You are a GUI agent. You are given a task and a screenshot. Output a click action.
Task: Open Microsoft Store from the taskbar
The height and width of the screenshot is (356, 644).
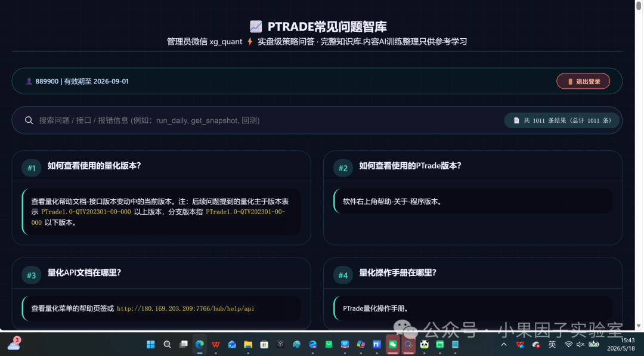pos(264,345)
